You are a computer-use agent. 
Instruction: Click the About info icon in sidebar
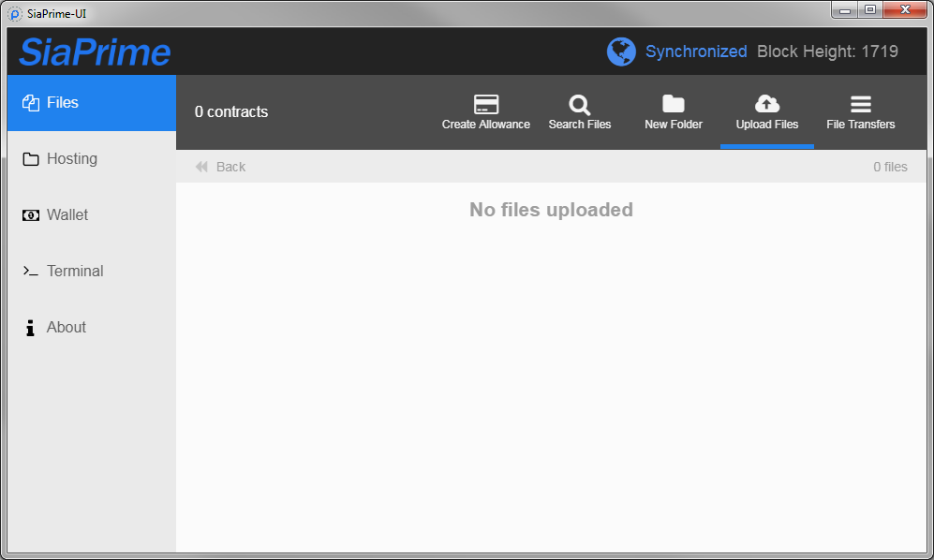coord(31,328)
